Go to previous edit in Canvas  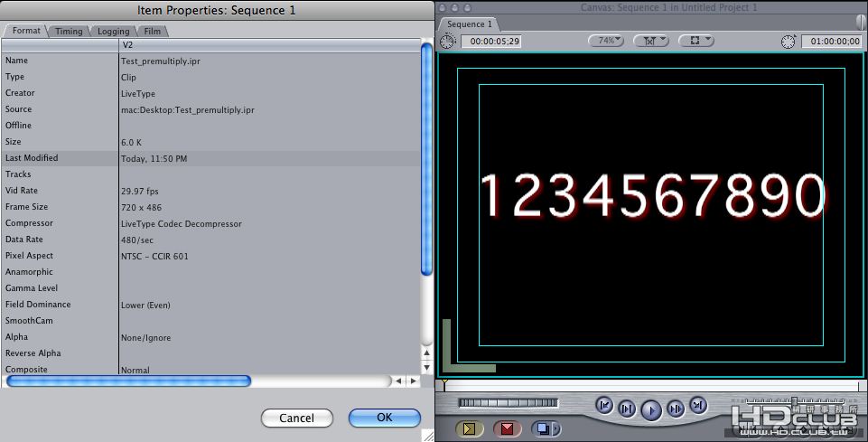604,406
